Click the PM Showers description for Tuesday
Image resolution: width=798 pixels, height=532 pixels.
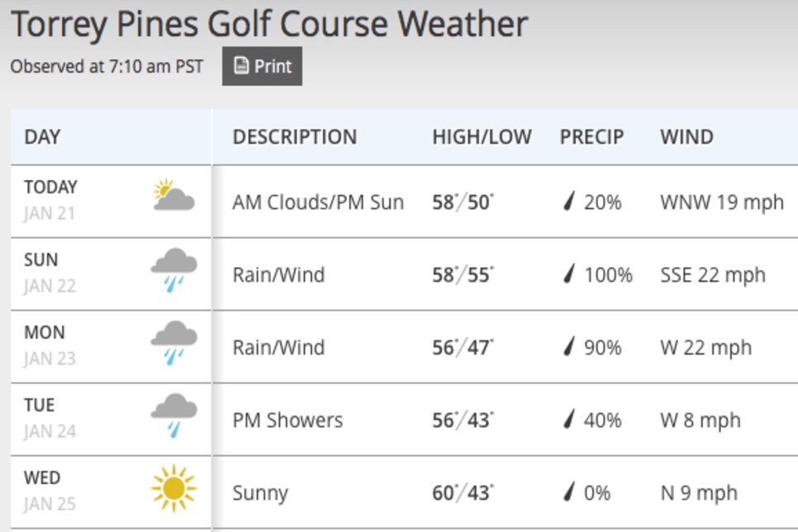point(287,420)
